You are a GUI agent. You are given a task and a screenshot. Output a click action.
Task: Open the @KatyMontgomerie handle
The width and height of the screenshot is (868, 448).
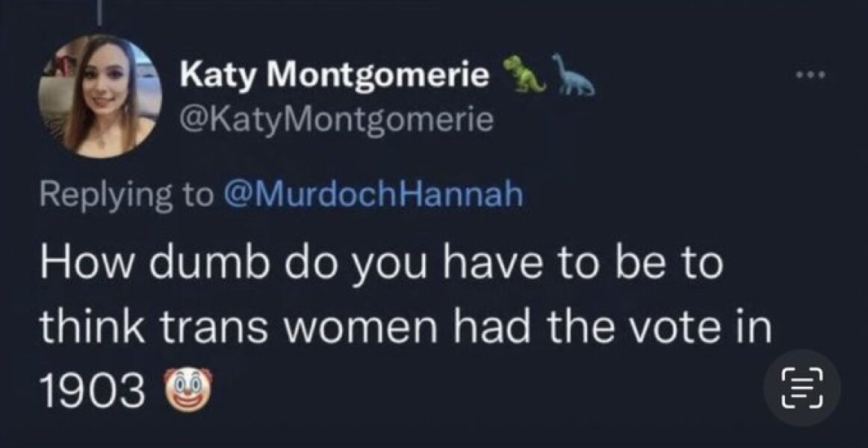point(336,119)
